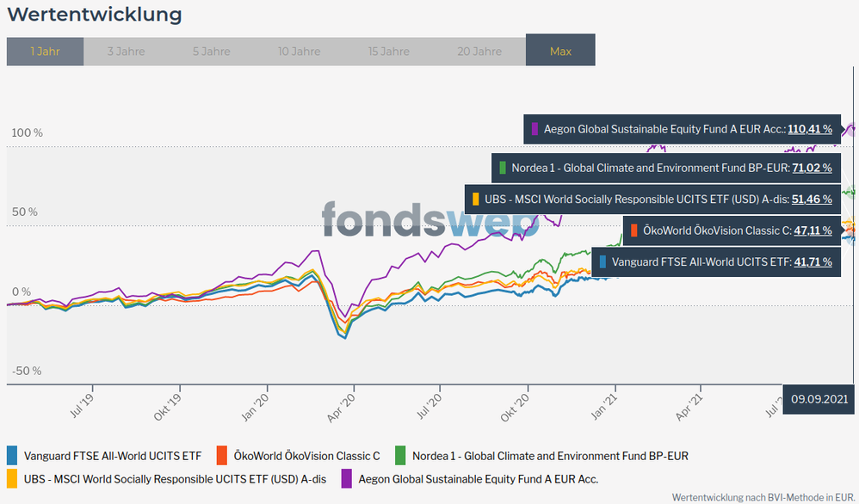Viewport: 859px width, 504px height.
Task: Click the orange ÖkoWorld legend color swatch
Action: [223, 456]
